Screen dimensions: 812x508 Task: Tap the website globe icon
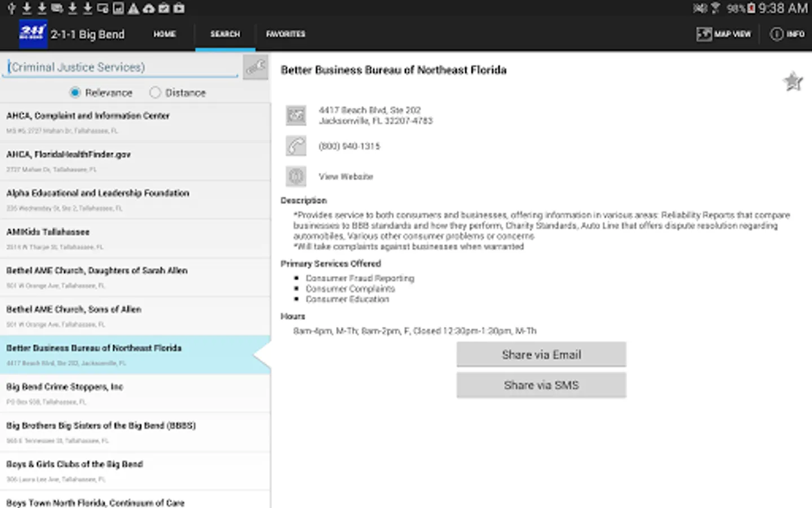tap(296, 176)
